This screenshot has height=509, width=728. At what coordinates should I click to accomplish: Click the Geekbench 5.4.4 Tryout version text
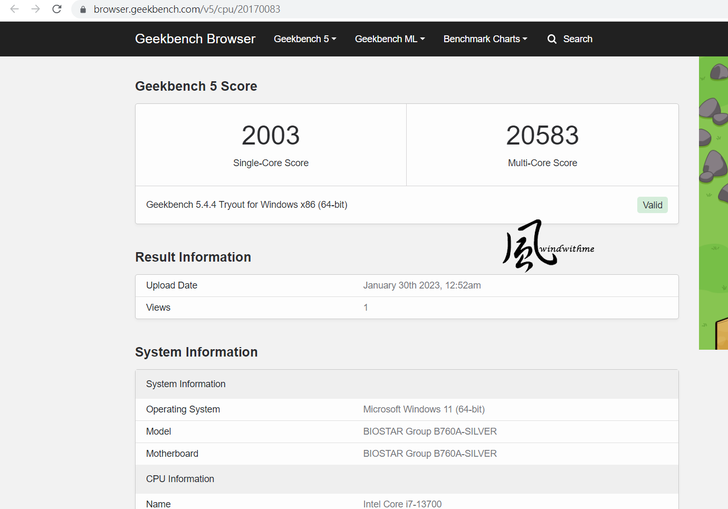tap(246, 205)
